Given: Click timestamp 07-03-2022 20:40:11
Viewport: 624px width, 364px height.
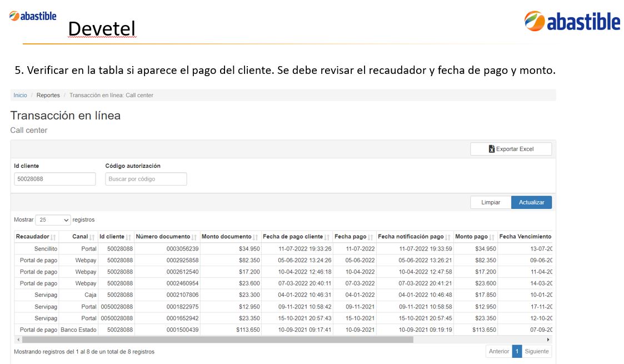Looking at the screenshot, I should tap(304, 283).
